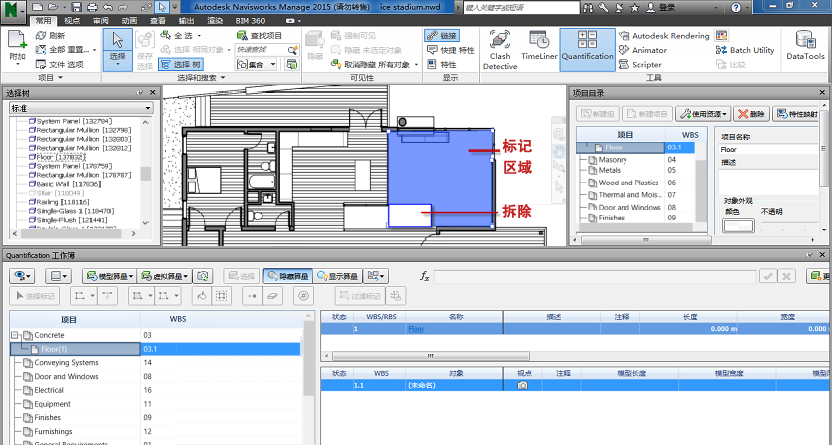Launch Batch Utility
This screenshot has height=445, width=832.
(745, 50)
